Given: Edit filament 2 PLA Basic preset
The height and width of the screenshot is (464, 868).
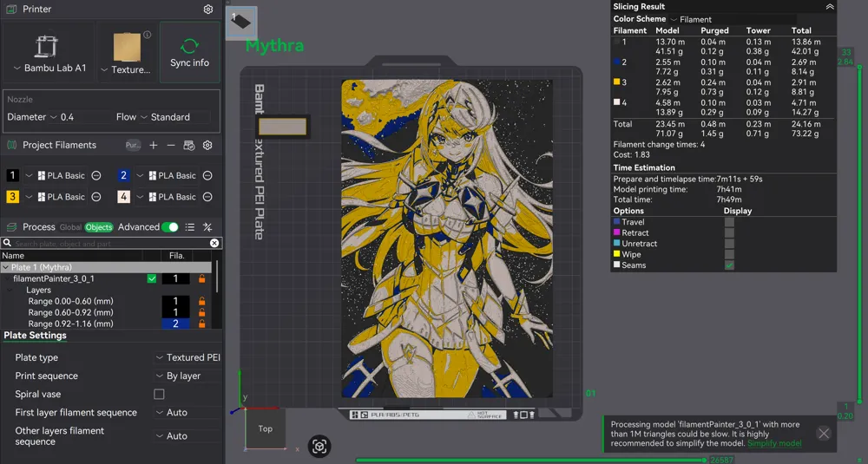Looking at the screenshot, I should (207, 175).
